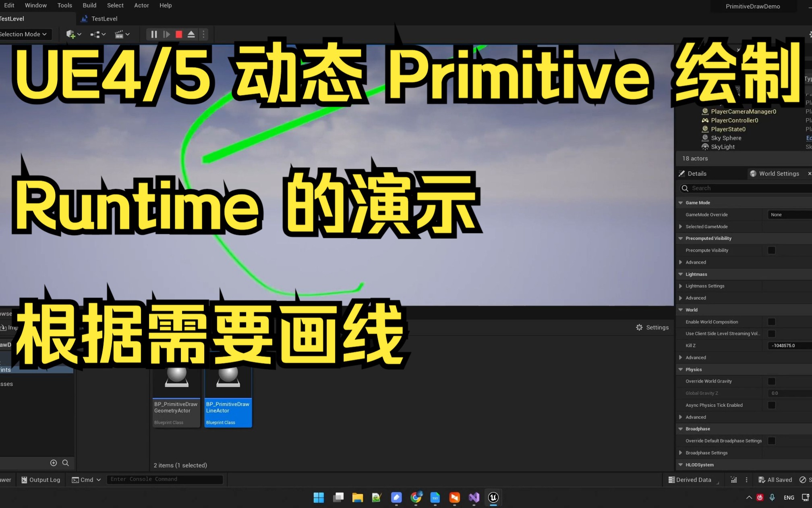Collapse the Precomputed Visibility section

pos(681,238)
